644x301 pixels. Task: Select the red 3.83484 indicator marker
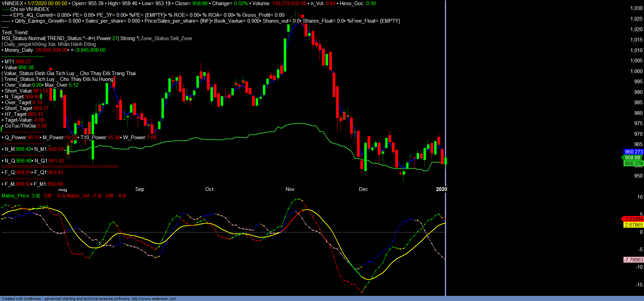click(633, 219)
